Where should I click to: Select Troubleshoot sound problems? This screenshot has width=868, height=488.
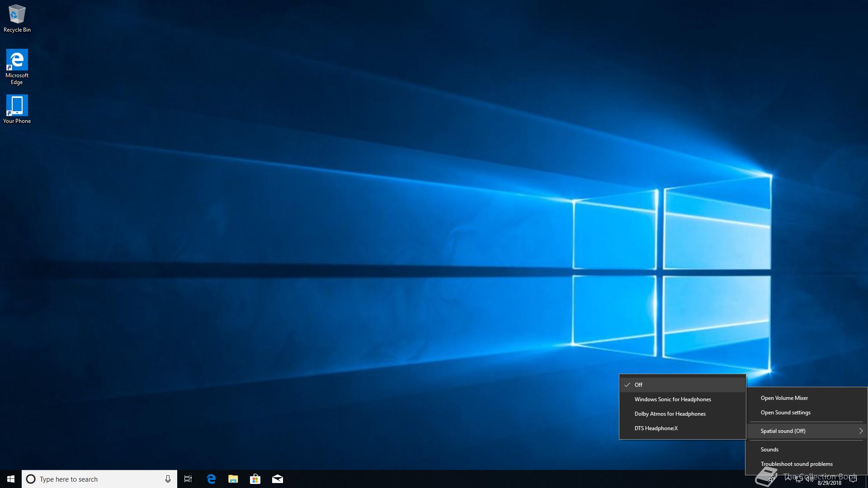[x=807, y=464]
